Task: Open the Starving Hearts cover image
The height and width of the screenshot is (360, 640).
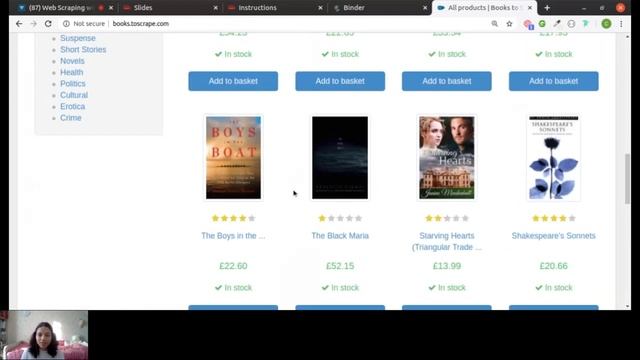Action: [447, 158]
